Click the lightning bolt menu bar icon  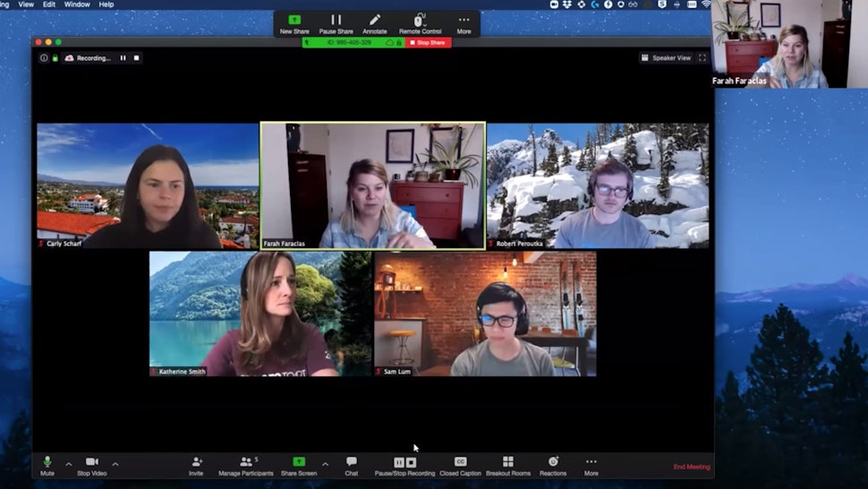point(608,4)
